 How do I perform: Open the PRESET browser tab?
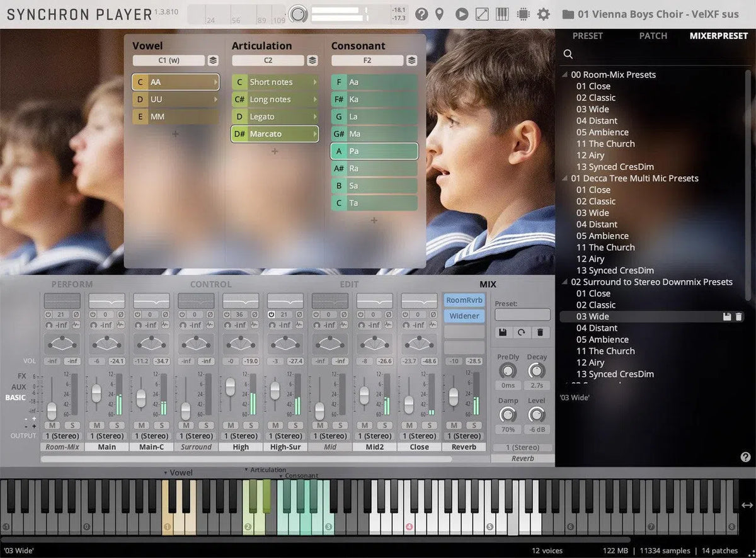click(587, 36)
